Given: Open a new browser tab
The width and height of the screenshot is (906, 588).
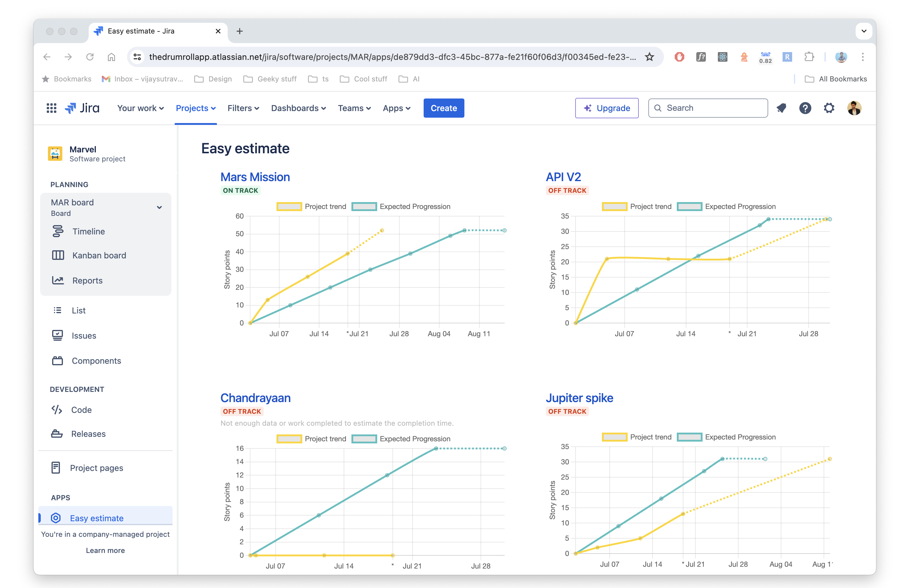Looking at the screenshot, I should click(x=239, y=31).
